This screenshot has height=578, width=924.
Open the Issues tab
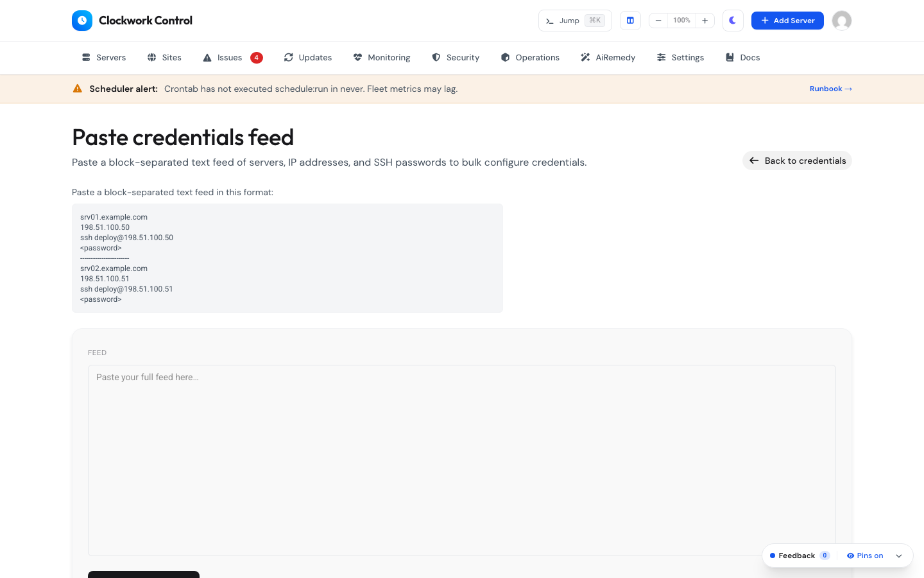tap(223, 58)
